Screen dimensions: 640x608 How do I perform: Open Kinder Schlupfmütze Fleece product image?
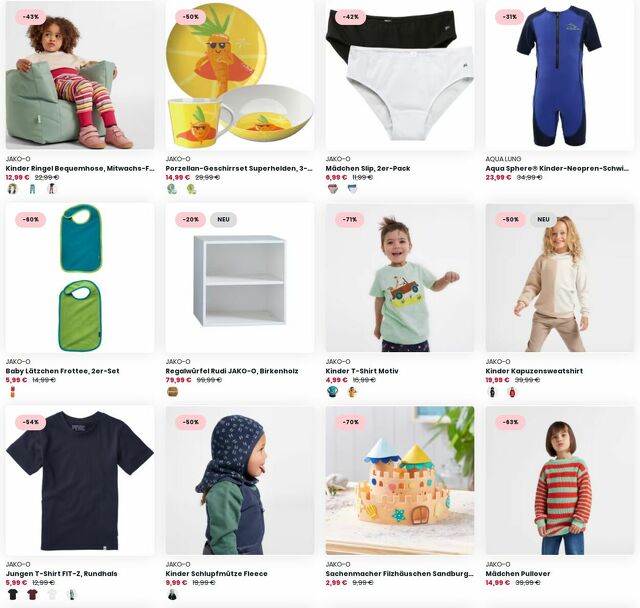tap(240, 480)
